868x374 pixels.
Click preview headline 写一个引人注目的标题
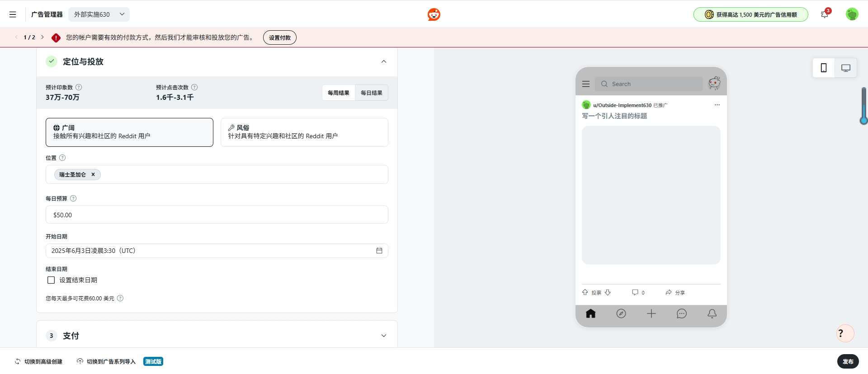[x=614, y=116]
